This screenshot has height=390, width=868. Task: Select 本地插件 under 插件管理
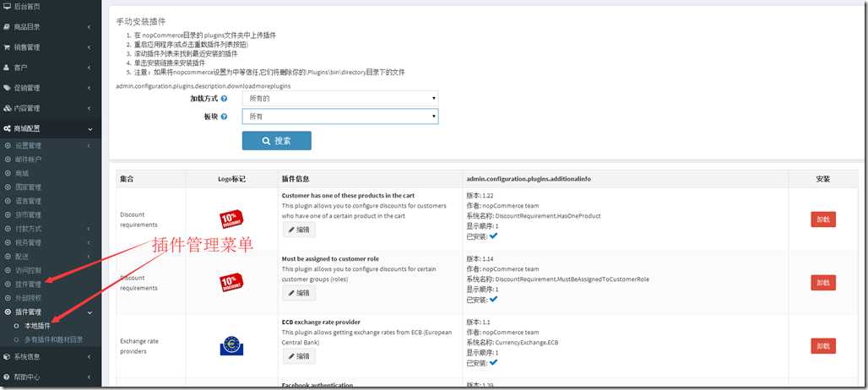click(38, 327)
